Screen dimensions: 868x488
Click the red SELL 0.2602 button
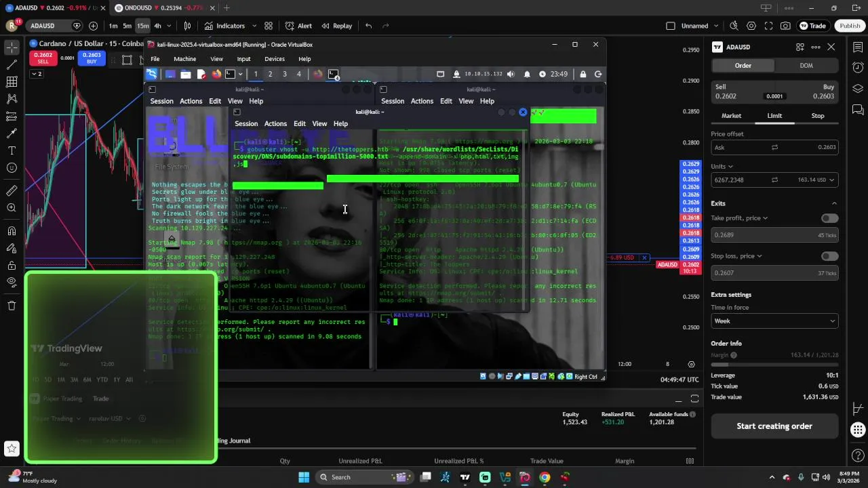click(x=43, y=58)
